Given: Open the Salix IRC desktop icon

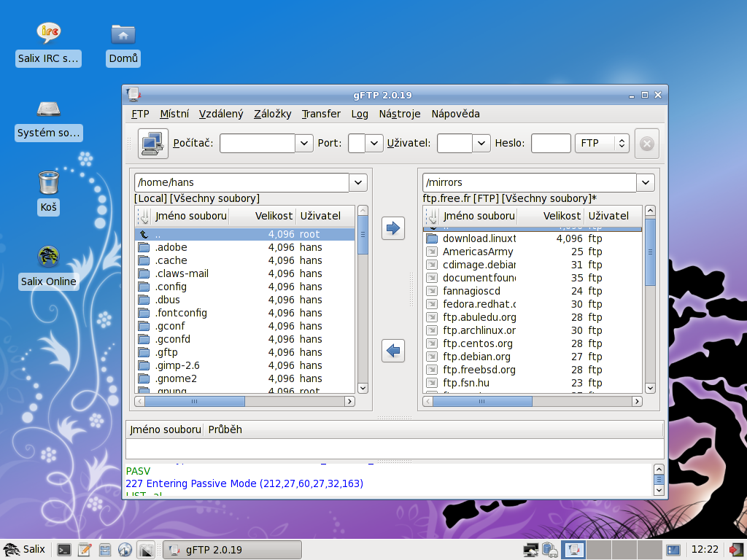Looking at the screenshot, I should pyautogui.click(x=48, y=44).
